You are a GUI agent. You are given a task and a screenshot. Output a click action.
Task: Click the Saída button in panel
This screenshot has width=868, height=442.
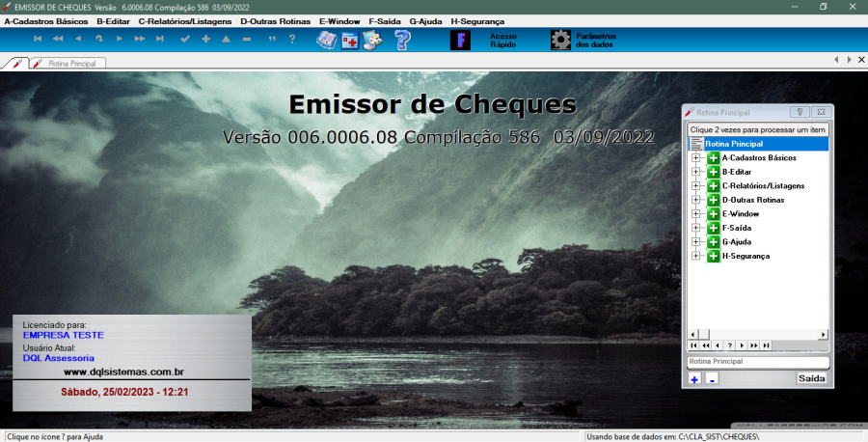click(811, 378)
